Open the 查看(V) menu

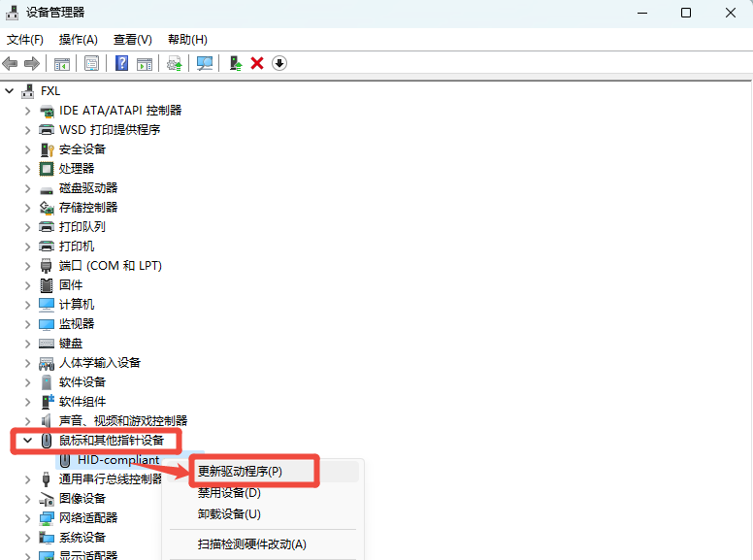(x=133, y=40)
